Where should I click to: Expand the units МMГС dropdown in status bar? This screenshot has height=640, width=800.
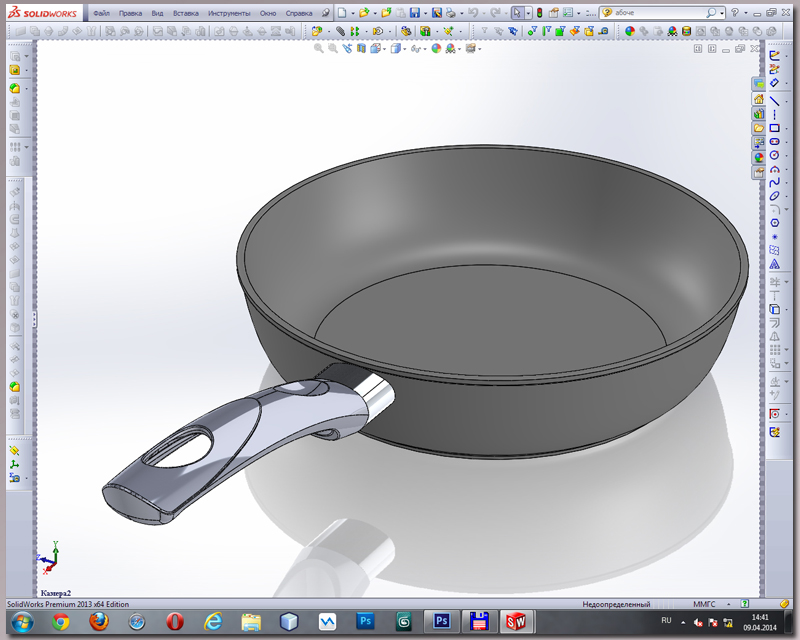pos(729,604)
